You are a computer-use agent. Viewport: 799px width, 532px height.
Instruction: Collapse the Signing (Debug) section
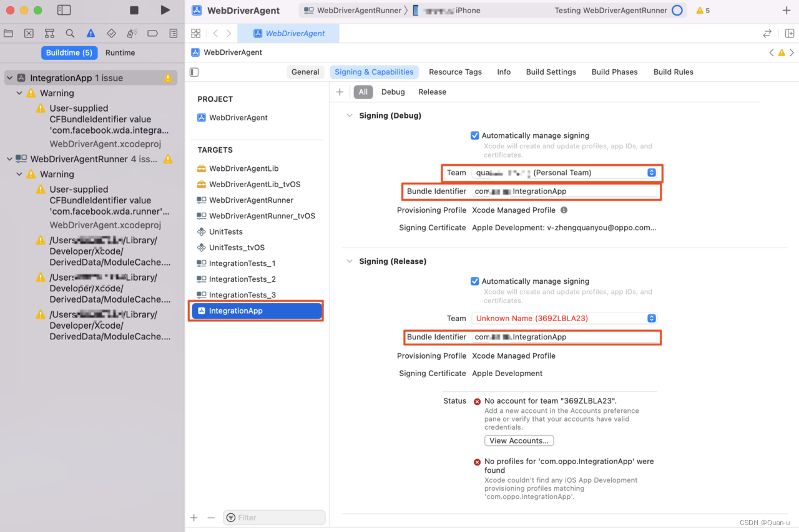[x=350, y=115]
